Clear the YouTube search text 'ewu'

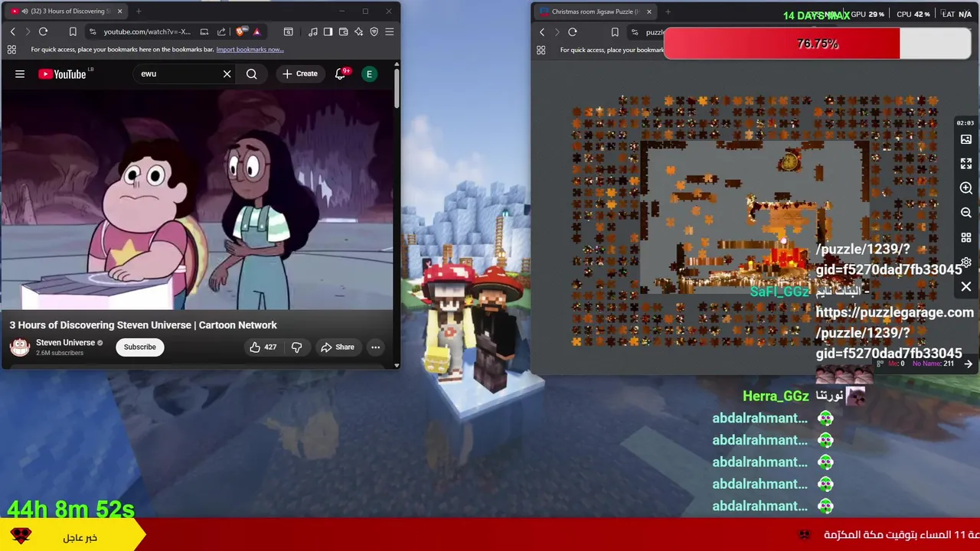point(227,74)
